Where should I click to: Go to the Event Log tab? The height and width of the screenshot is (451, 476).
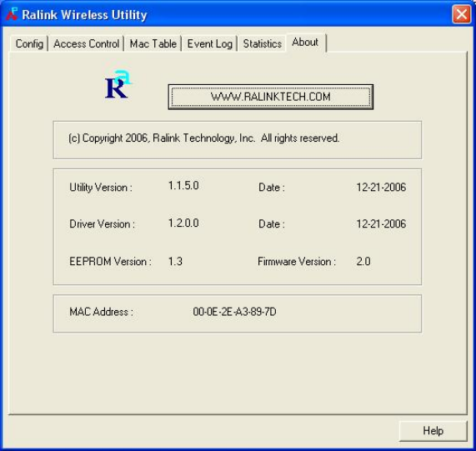(209, 43)
